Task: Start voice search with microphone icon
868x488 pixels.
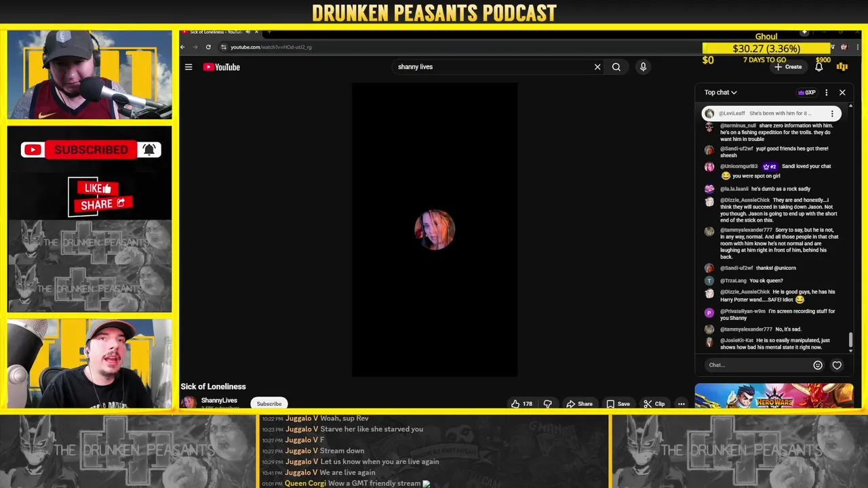Action: tap(643, 67)
